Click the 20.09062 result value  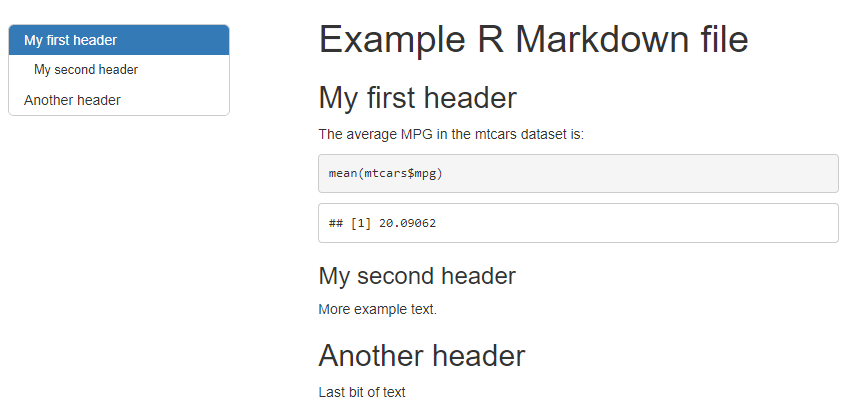pos(408,223)
